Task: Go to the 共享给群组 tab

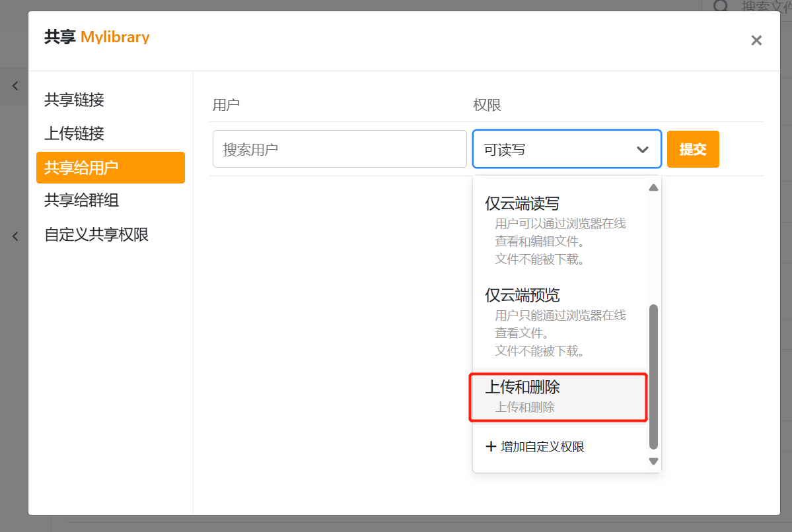Action: [x=81, y=201]
